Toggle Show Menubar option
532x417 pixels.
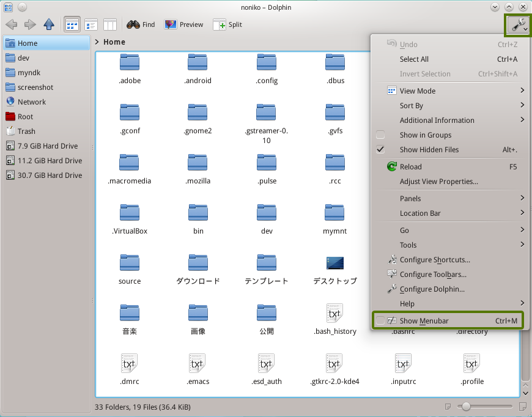[x=448, y=320]
